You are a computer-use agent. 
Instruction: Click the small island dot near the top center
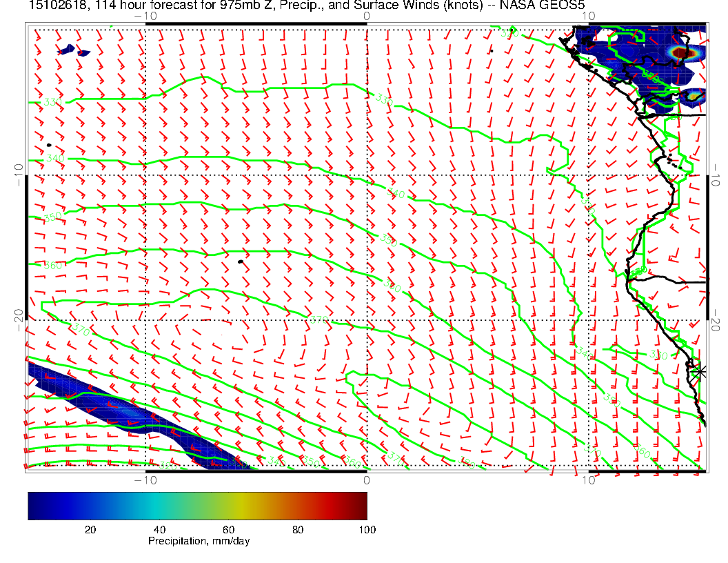coord(491,50)
